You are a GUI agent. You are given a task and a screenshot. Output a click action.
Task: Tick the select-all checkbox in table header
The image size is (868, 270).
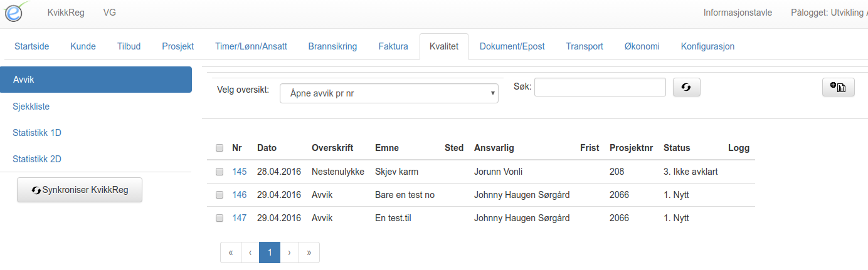(220, 148)
